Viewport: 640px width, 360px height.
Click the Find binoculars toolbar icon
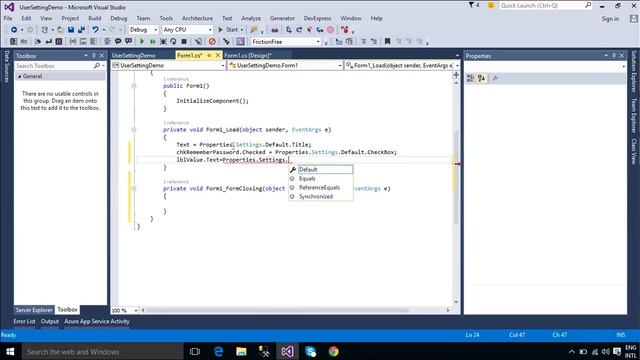(x=275, y=30)
